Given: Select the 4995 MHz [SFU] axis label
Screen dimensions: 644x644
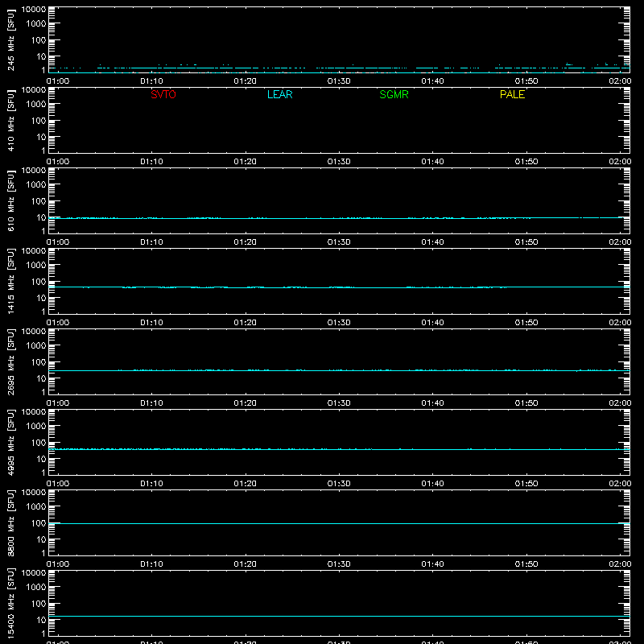Looking at the screenshot, I should [10, 442].
